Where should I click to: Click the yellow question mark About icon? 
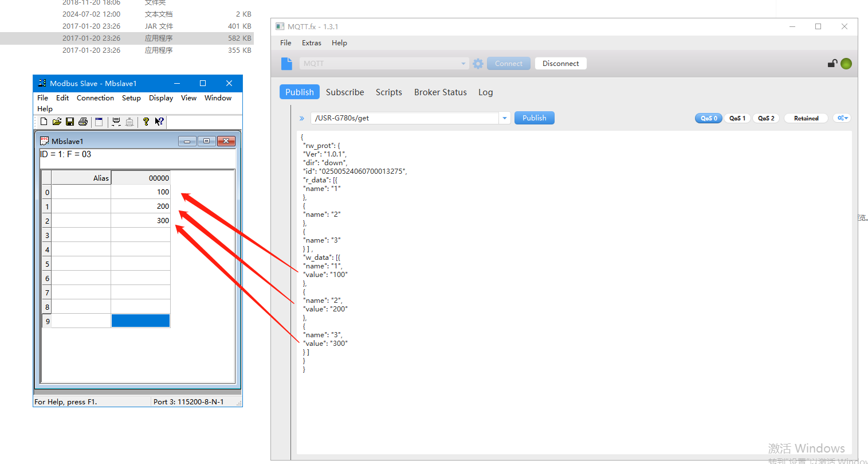pyautogui.click(x=146, y=122)
